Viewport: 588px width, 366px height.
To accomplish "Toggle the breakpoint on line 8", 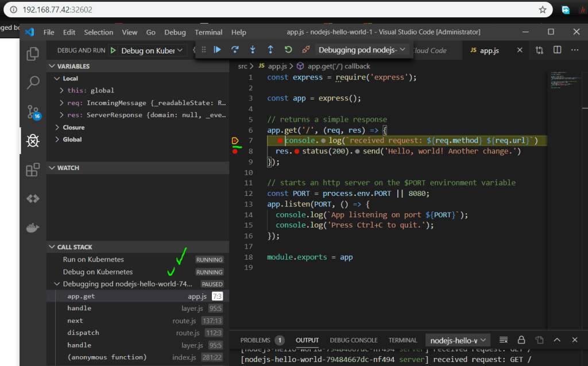I will click(x=235, y=151).
